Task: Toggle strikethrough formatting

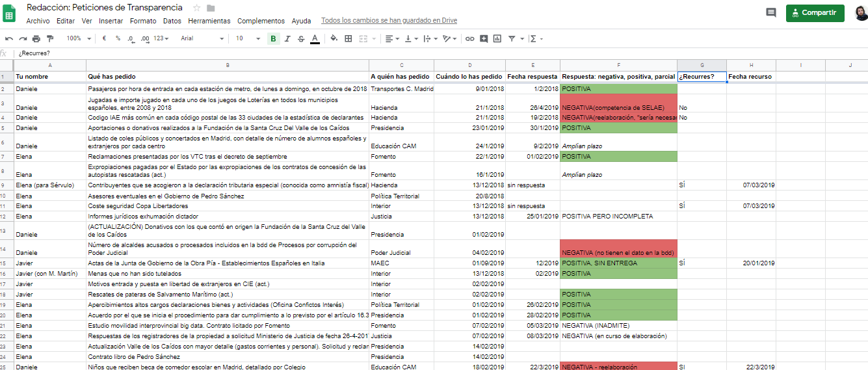Action: click(x=300, y=39)
